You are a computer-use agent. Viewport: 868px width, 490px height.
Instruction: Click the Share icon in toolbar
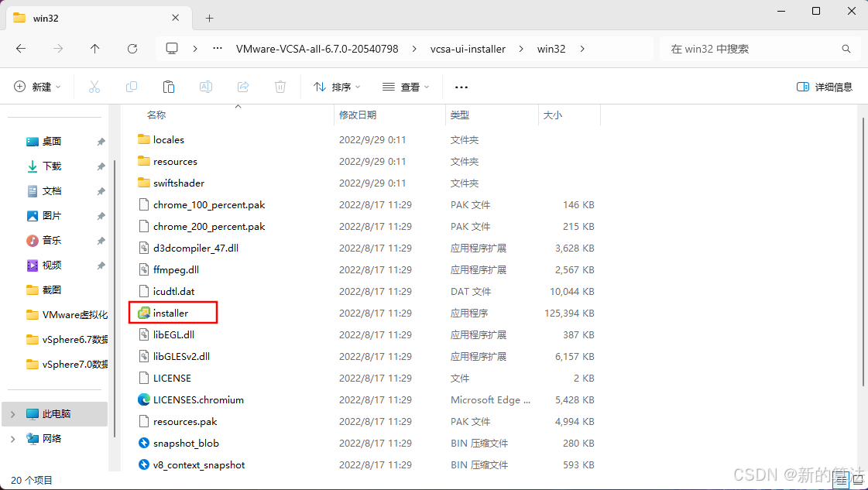coord(243,87)
